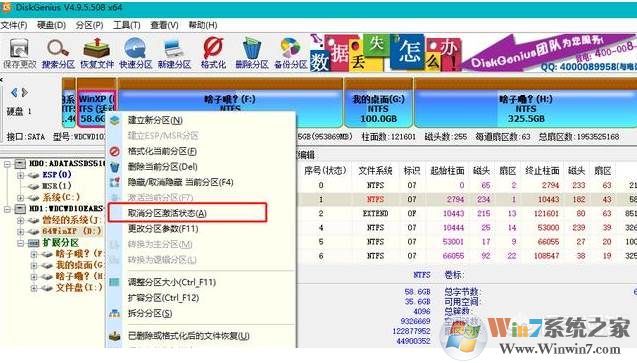Click the 终止柱面 column header
Viewport: 637px width, 363px height.
542,171
